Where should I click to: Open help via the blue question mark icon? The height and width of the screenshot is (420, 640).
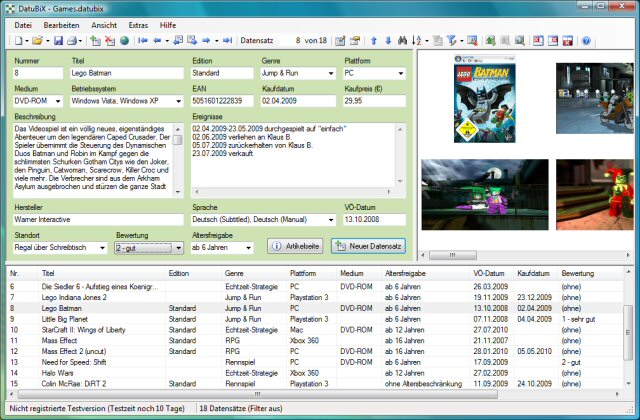[586, 41]
